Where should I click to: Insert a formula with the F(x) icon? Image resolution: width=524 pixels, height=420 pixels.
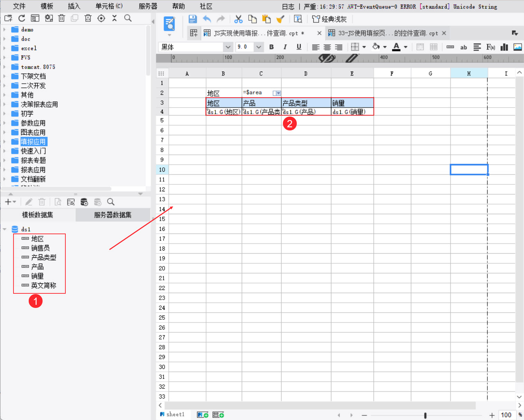pos(490,47)
